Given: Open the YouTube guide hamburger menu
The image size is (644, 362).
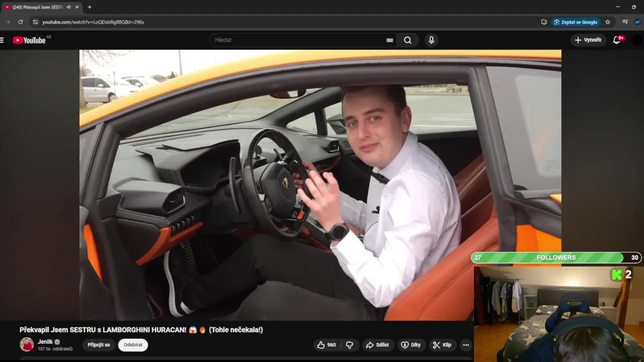Looking at the screenshot, I should point(2,40).
